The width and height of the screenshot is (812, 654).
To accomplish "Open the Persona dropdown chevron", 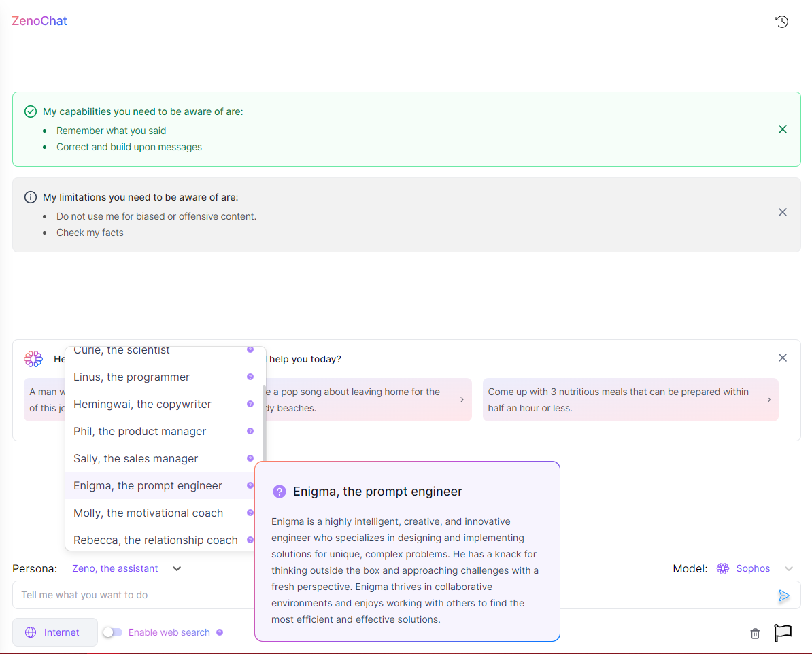I will [x=177, y=568].
